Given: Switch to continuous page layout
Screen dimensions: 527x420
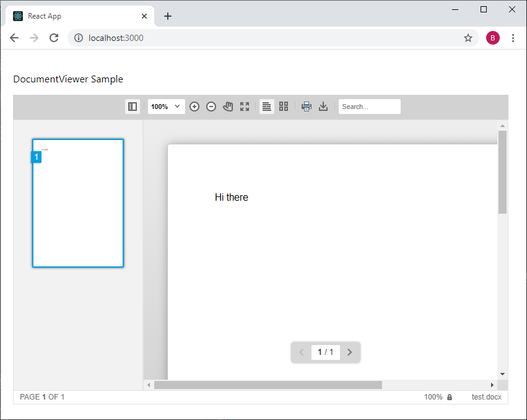Looking at the screenshot, I should 267,107.
